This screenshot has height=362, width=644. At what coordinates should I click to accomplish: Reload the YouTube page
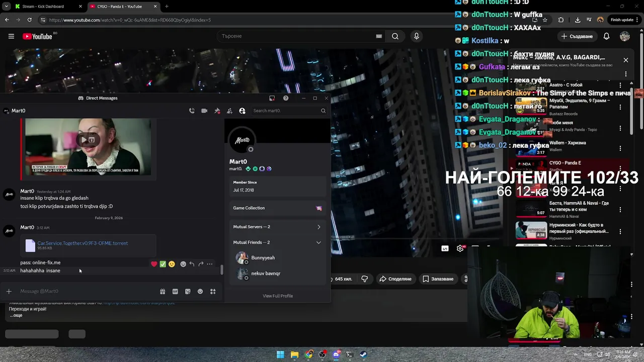pos(30,20)
